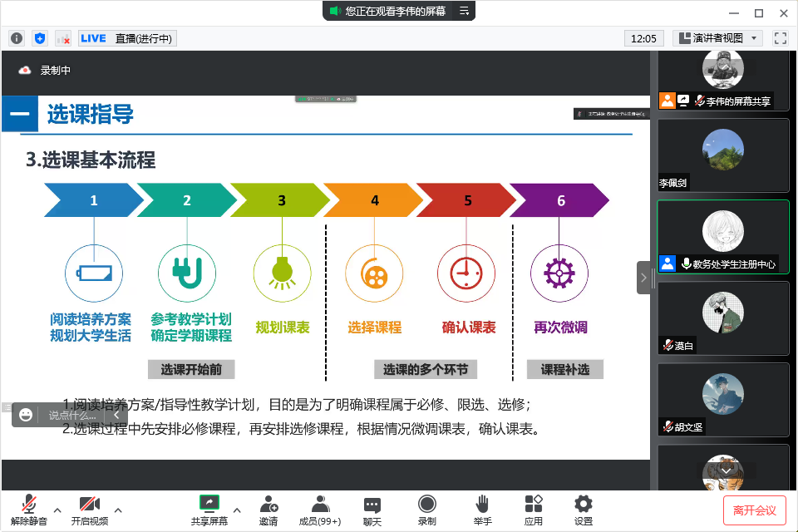The width and height of the screenshot is (798, 532).
Task: Click the LIVE 直播(进行中) status item
Action: coord(127,38)
